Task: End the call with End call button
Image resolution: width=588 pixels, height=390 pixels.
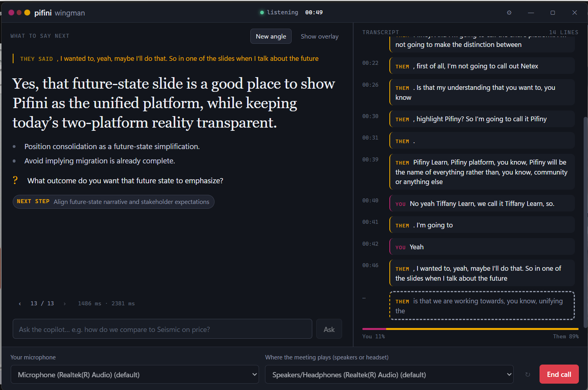Action: click(559, 374)
